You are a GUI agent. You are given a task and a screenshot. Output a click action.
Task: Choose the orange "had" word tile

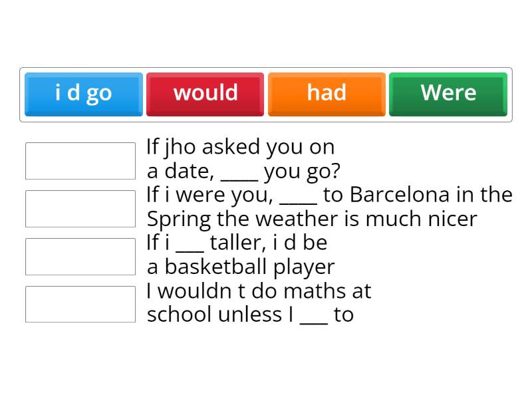tap(327, 94)
